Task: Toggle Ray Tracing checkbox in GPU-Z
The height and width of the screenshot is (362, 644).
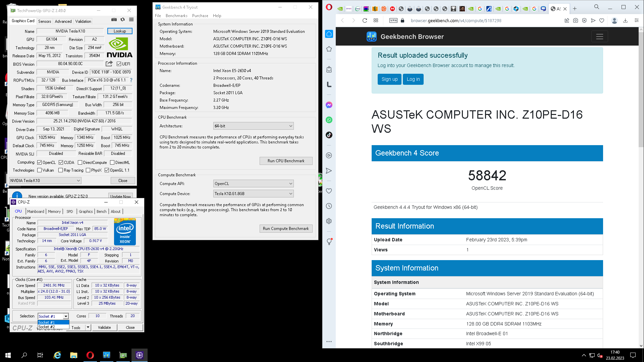Action: pos(60,170)
